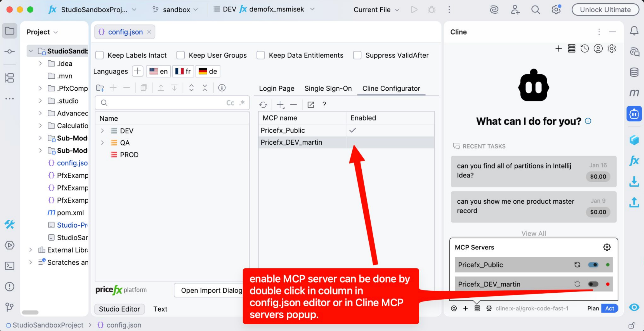Click the Maven m sidebar icon
Image resolution: width=644 pixels, height=331 pixels.
(x=634, y=93)
